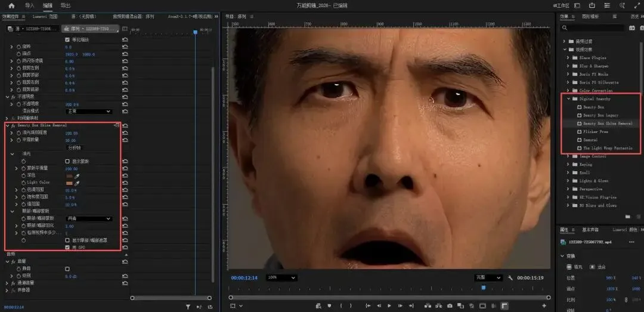The image size is (644, 312).
Task: Open the 100% zoom level dropdown
Action: coord(281,278)
